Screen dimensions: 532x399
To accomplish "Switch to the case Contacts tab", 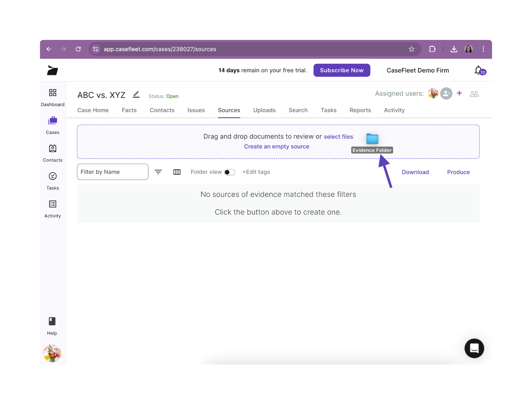I will tap(162, 110).
